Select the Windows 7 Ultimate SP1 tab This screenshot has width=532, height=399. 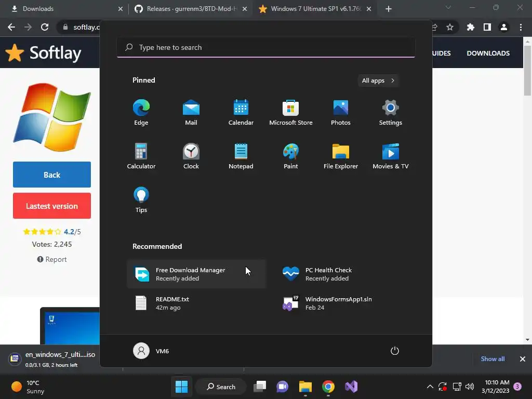pos(314,9)
